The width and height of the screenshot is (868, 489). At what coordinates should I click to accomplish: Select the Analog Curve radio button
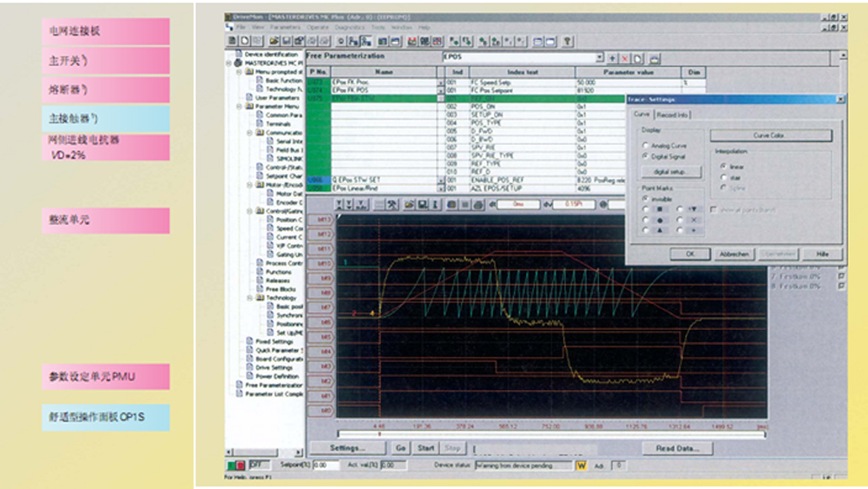646,145
